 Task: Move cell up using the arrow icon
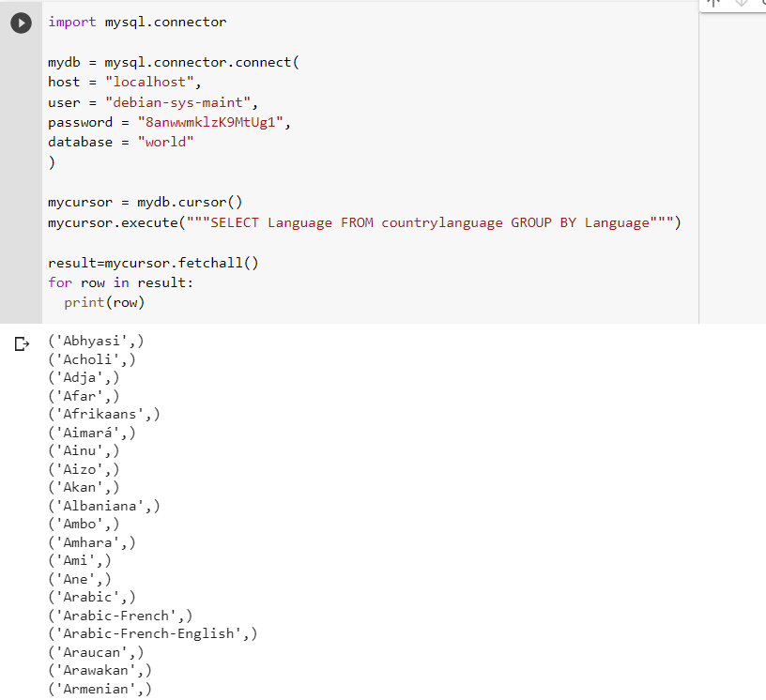pyautogui.click(x=713, y=3)
